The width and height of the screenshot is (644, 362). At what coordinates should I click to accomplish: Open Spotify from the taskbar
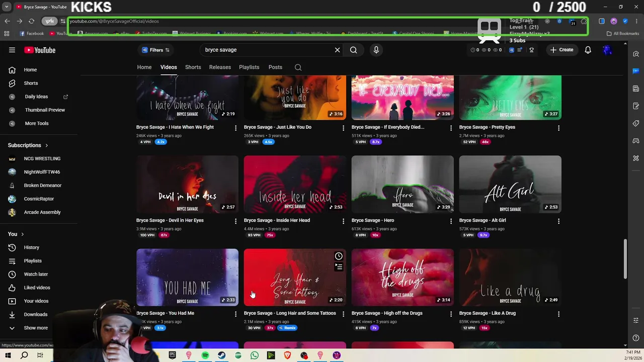(205, 355)
